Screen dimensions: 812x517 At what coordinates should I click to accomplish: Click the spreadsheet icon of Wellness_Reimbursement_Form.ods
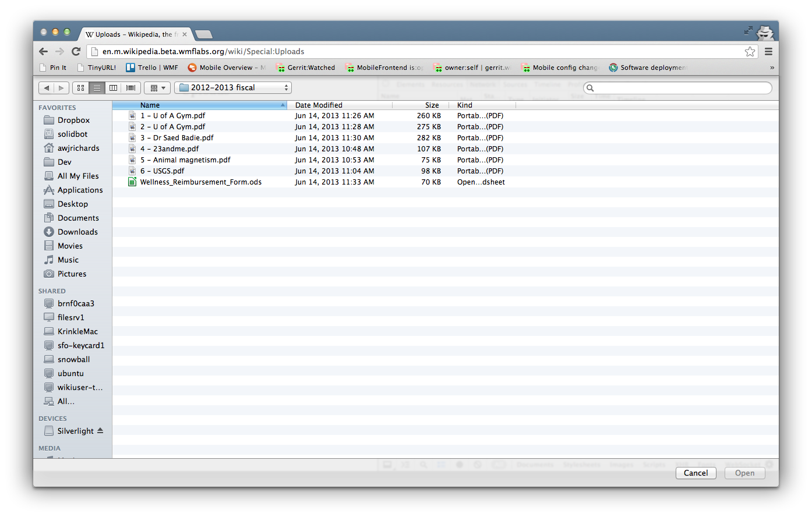pyautogui.click(x=132, y=182)
